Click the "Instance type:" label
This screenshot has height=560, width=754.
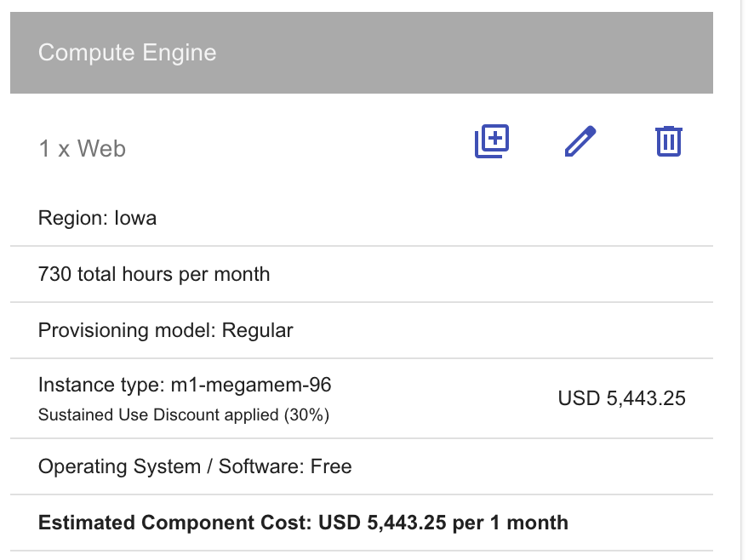click(102, 386)
